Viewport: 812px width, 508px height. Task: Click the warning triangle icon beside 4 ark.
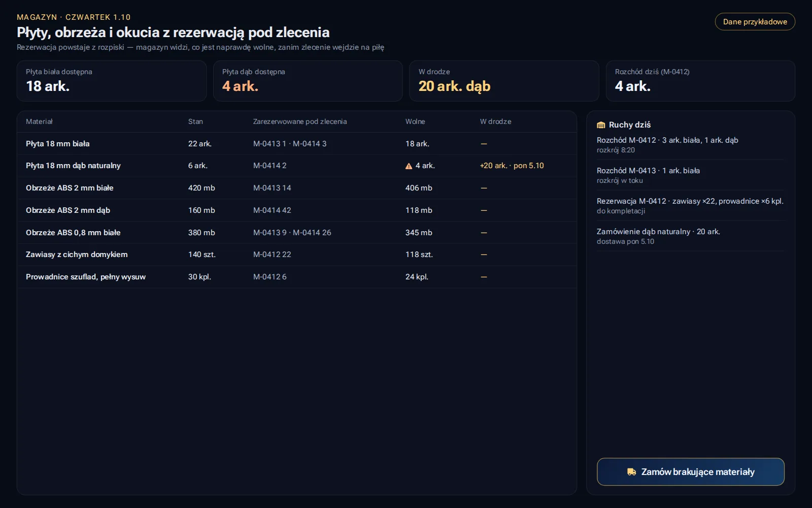coord(409,166)
